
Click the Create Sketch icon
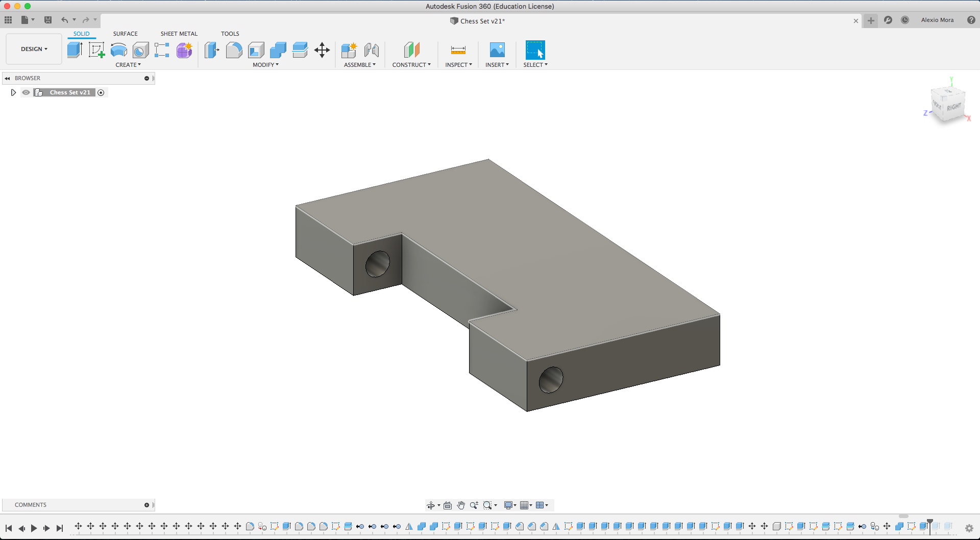point(96,50)
